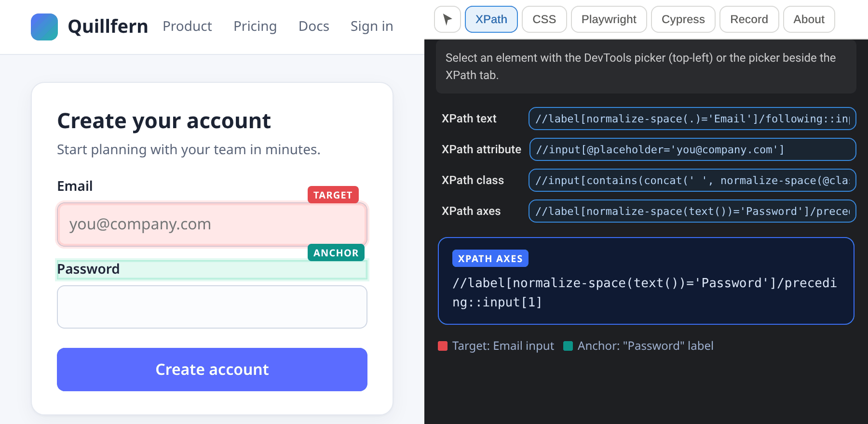
Task: Select the Playwright tab
Action: pyautogui.click(x=609, y=19)
